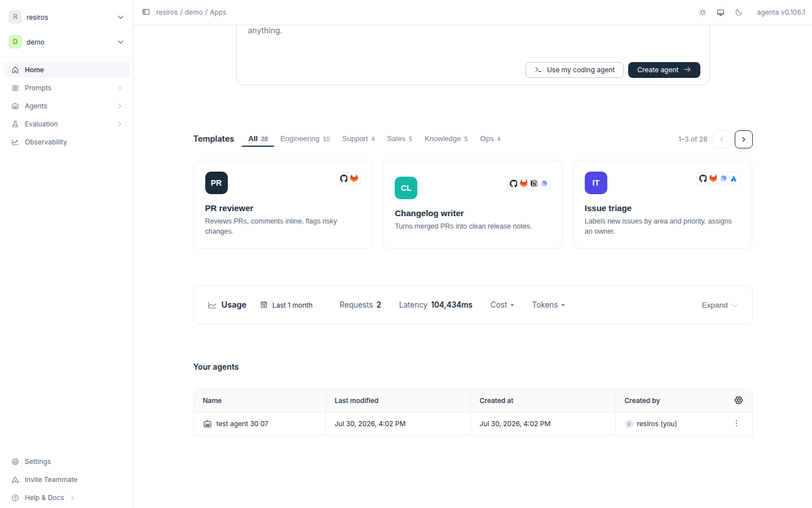
Task: Click resiros (you) in Created by
Action: pos(651,424)
